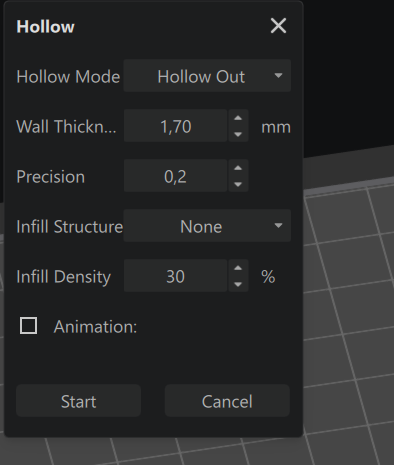Cancel the Hollow dialog

227,401
